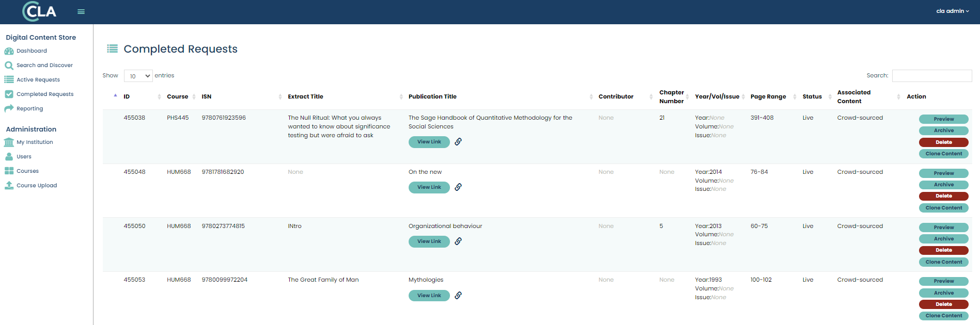Copy link icon for Mythologies publication
Viewport: 980px width, 325px height.
(458, 296)
